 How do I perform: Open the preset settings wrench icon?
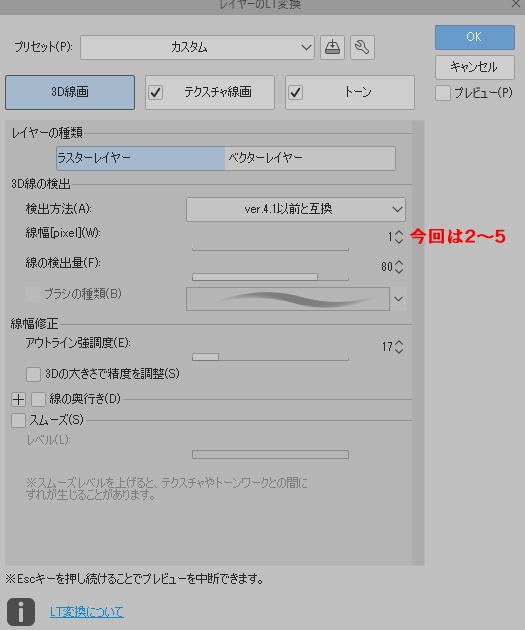[362, 47]
